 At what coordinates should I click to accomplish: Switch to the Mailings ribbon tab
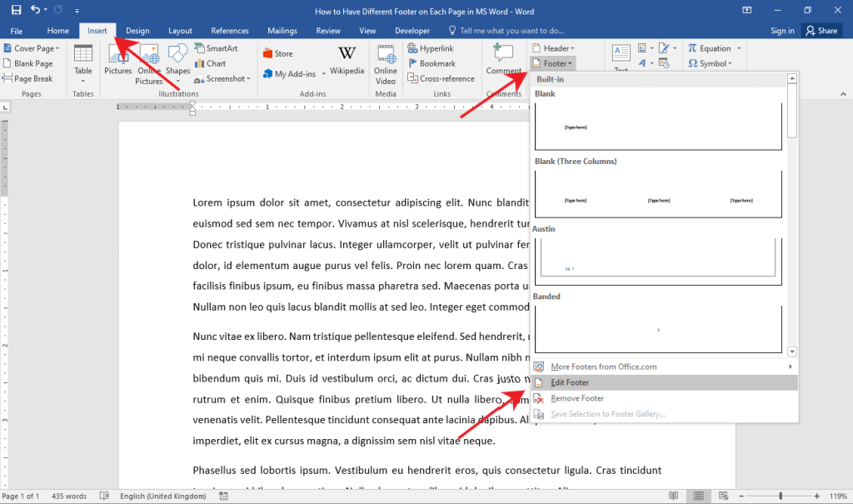pyautogui.click(x=282, y=30)
